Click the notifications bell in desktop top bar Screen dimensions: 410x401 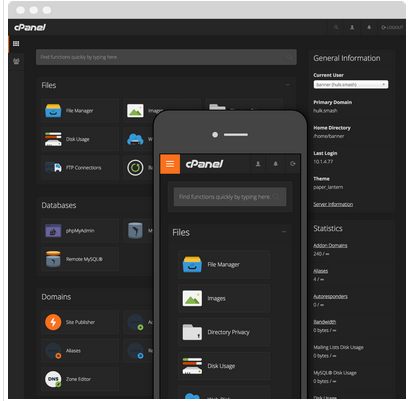(369, 27)
